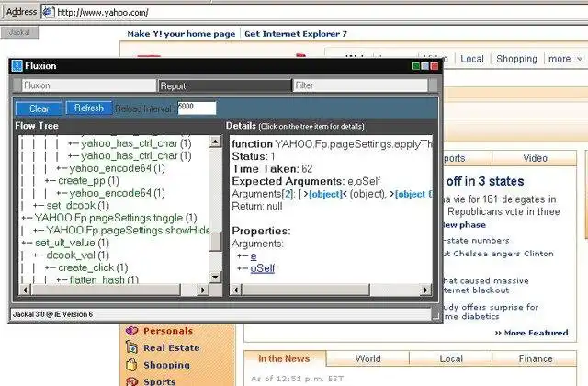This screenshot has height=386, width=588.
Task: Click the page icon in Address bar
Action: tap(48, 12)
